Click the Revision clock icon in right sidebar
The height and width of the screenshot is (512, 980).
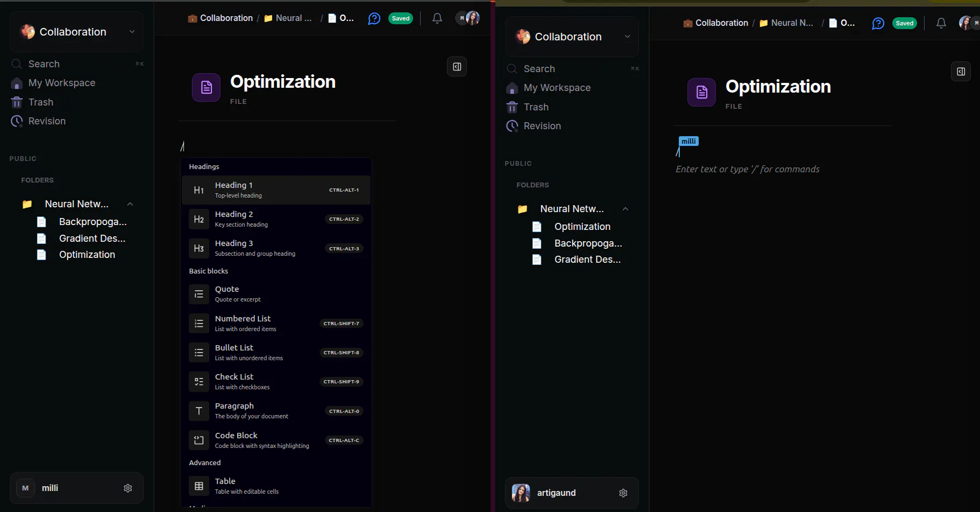click(512, 126)
